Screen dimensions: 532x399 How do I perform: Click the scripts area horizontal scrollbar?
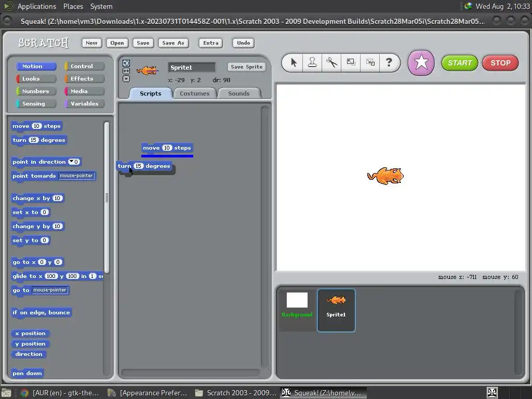(191, 373)
